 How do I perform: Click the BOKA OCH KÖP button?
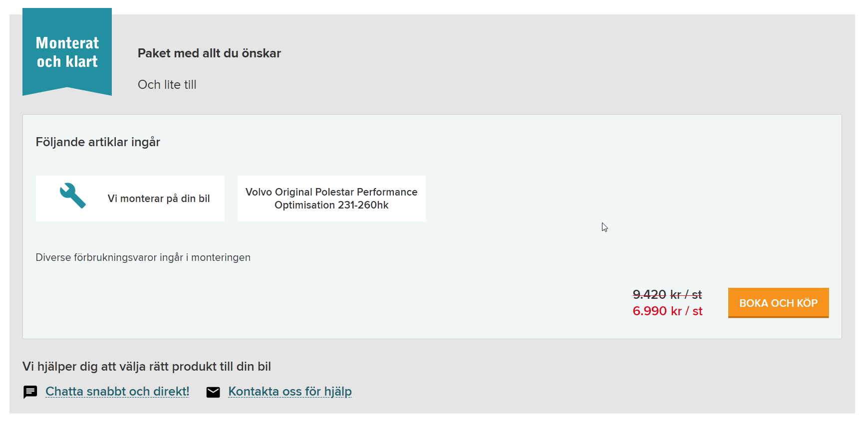778,303
